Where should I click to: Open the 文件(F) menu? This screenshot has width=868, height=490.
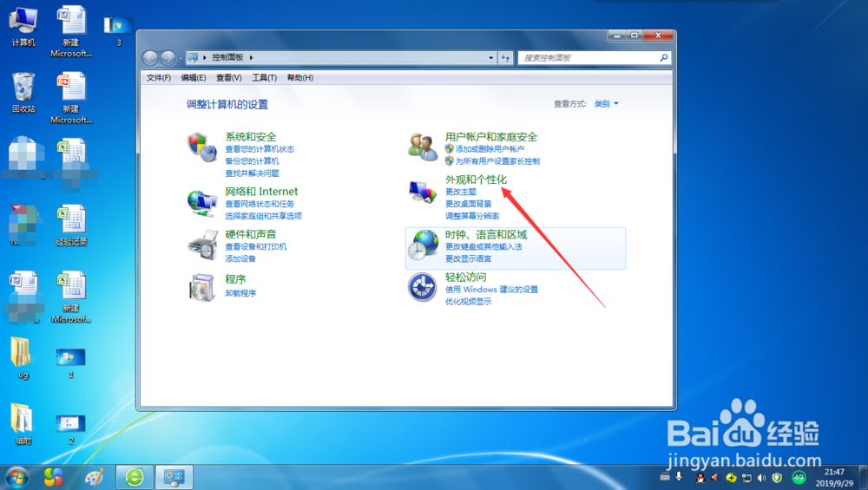[158, 78]
